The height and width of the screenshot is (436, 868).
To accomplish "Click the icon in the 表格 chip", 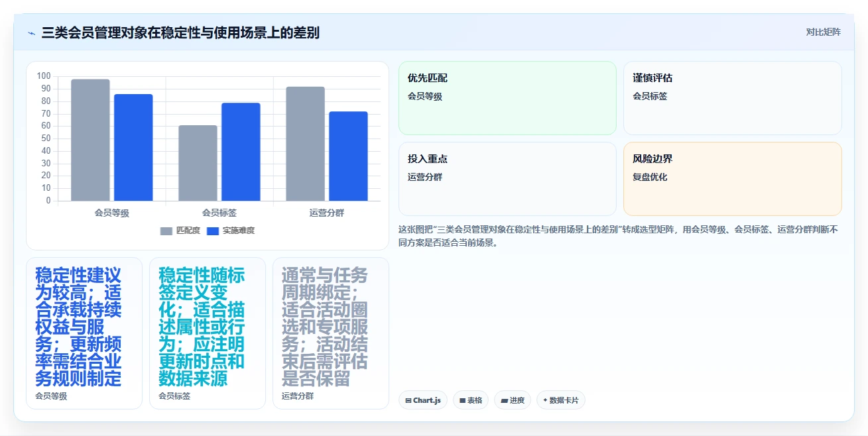I will click(x=462, y=400).
